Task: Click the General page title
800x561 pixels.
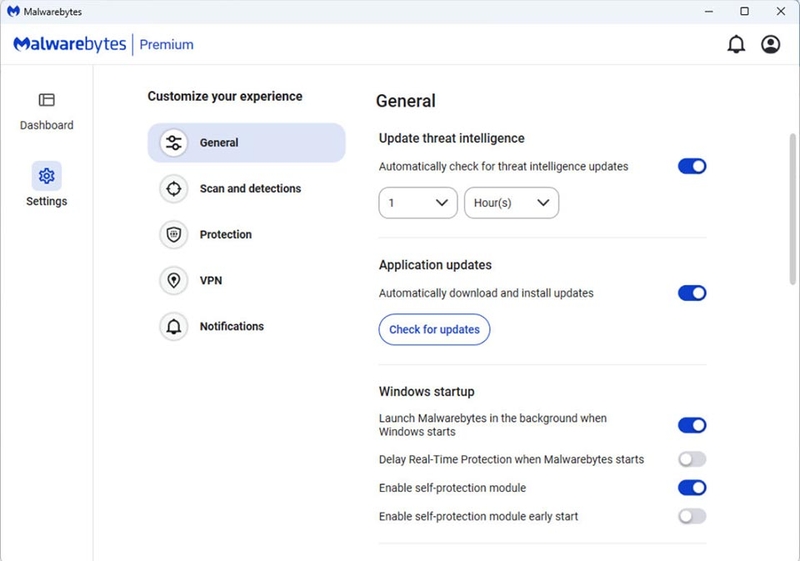Action: (x=406, y=101)
